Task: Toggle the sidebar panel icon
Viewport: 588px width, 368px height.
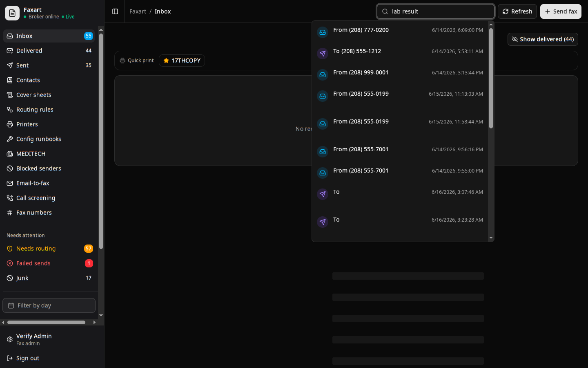Action: [115, 11]
